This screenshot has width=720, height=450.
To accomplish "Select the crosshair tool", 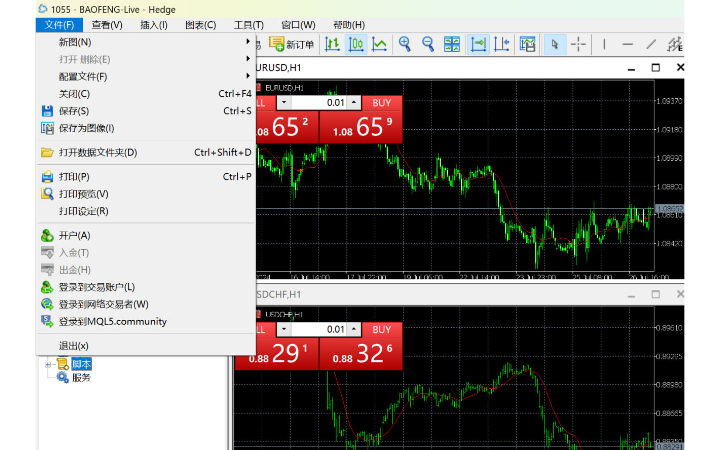I will click(578, 45).
